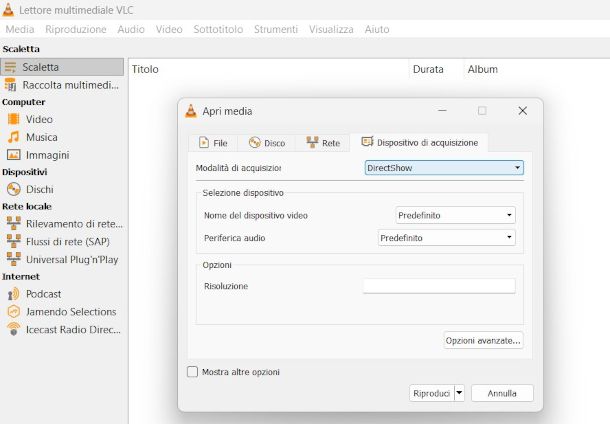610x424 pixels.
Task: Select Dischi under Dispositivi
Action: tap(62, 189)
